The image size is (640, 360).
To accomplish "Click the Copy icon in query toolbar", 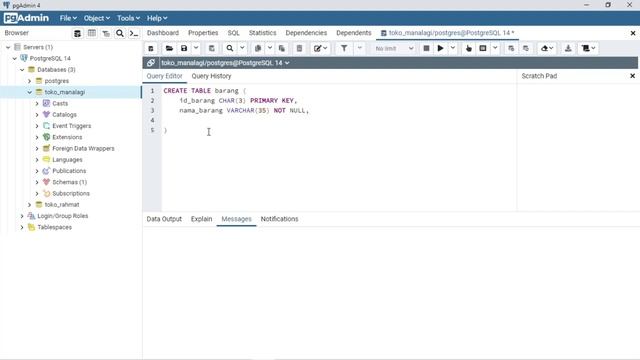I will [258, 48].
